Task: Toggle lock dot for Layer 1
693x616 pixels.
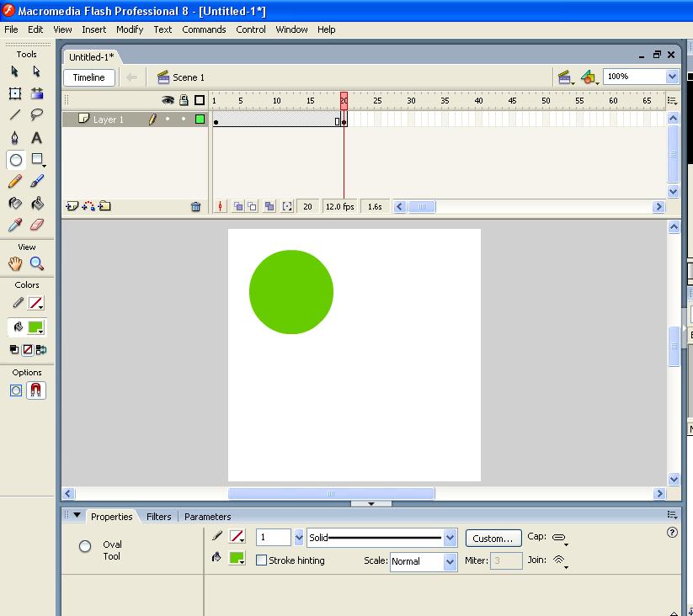Action: (184, 119)
